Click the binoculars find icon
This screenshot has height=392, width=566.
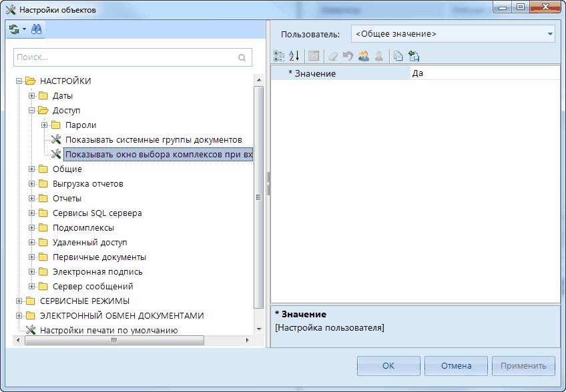click(x=36, y=29)
